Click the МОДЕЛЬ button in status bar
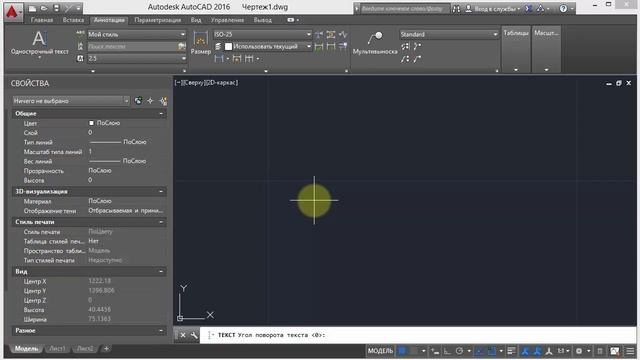 point(380,351)
